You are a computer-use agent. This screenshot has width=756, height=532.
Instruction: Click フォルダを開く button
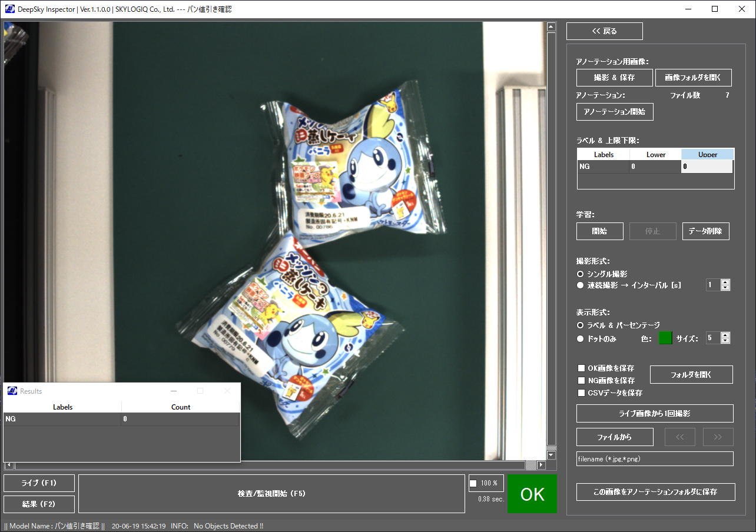tap(691, 375)
